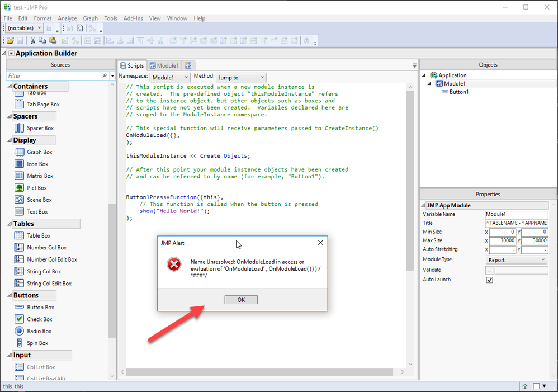Select the Check Box source icon
Screen dimensions: 558x392
(19, 319)
